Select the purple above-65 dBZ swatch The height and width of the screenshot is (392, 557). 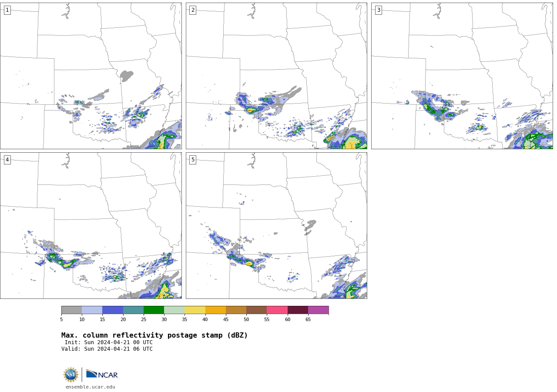[319, 310]
